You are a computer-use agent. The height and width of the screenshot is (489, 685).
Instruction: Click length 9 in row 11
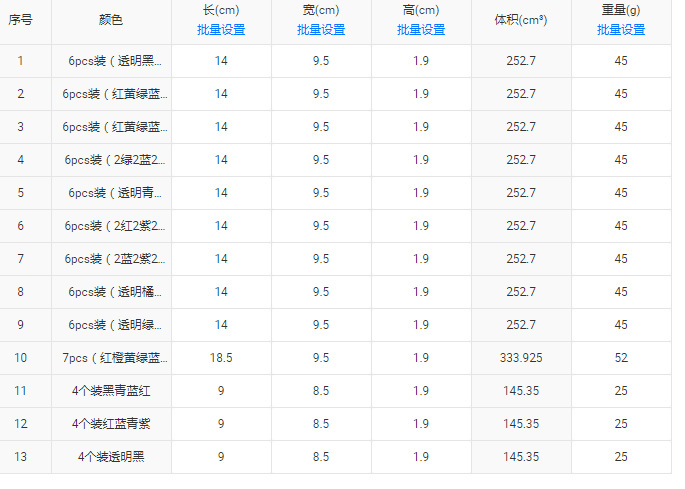(x=221, y=391)
